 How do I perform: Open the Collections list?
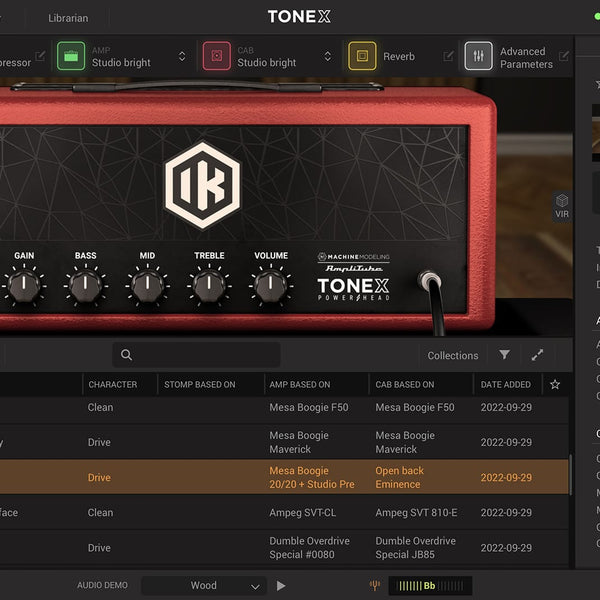tap(453, 355)
